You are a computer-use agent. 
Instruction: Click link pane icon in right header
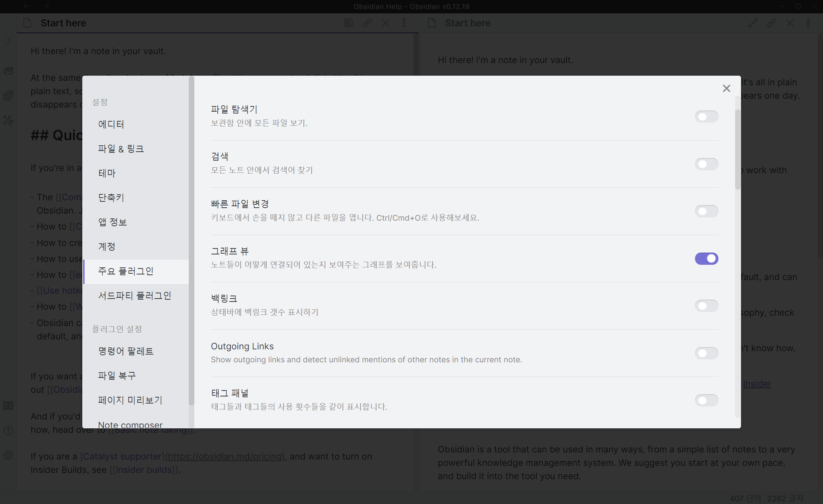(771, 23)
